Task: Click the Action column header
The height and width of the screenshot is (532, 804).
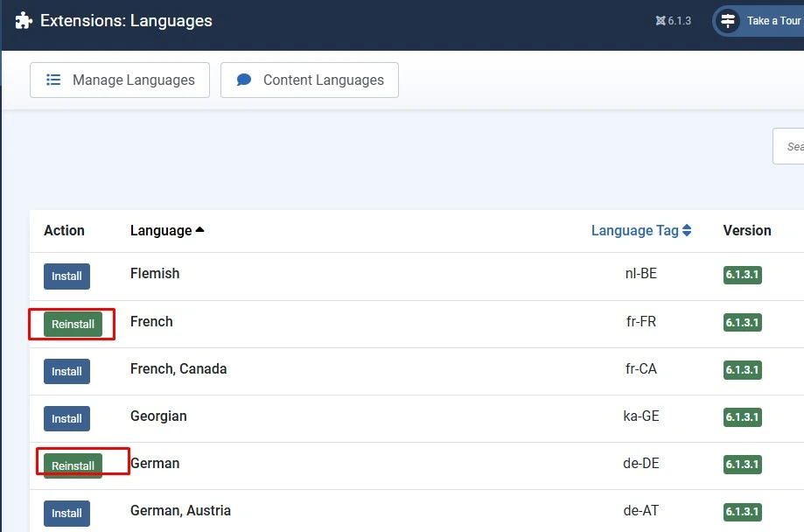Action: tap(64, 231)
